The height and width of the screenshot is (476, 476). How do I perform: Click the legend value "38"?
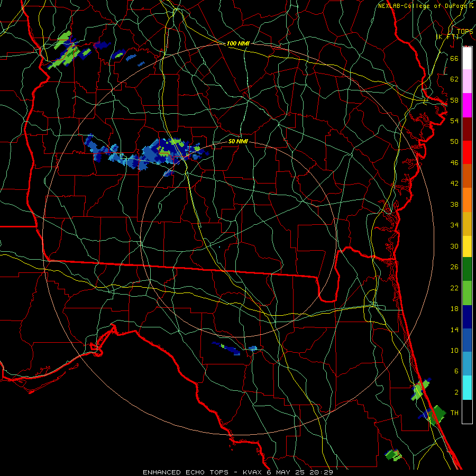[x=454, y=204]
